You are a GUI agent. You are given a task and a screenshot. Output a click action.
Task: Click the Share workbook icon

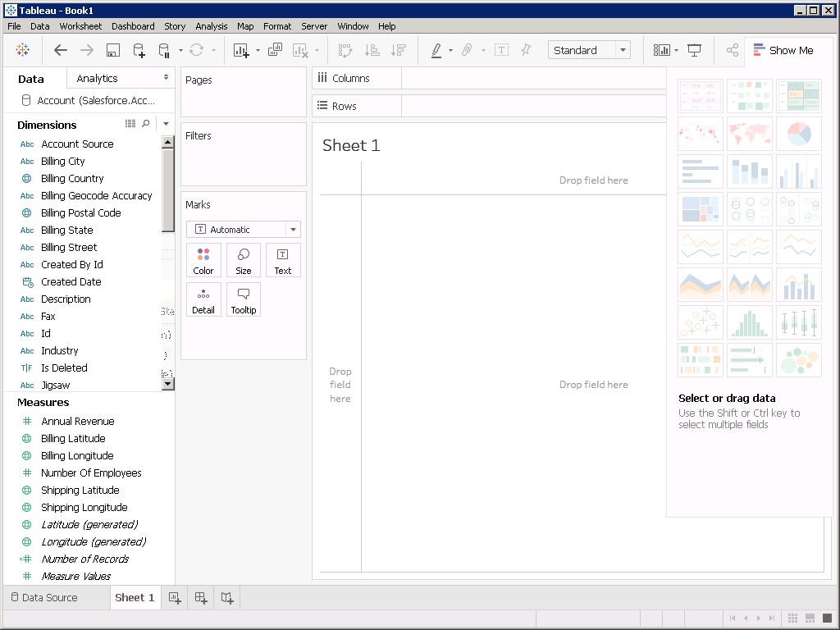(x=733, y=50)
